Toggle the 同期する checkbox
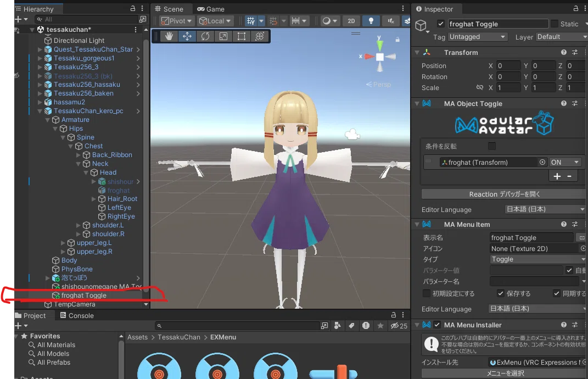Image resolution: width=588 pixels, height=379 pixels. pos(557,293)
